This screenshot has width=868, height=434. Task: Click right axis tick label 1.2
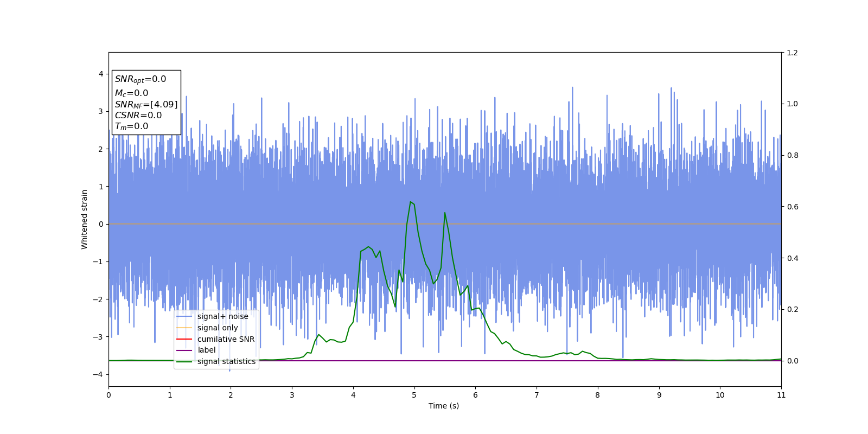(792, 53)
